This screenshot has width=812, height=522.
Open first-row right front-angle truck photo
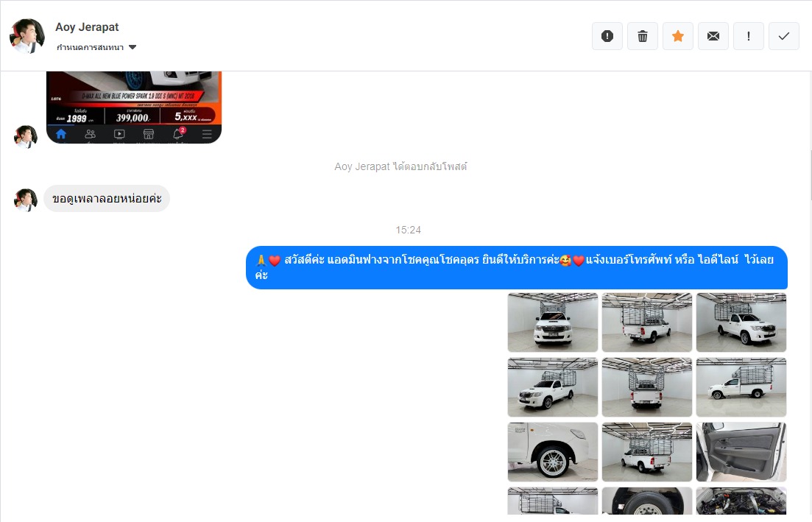741,322
